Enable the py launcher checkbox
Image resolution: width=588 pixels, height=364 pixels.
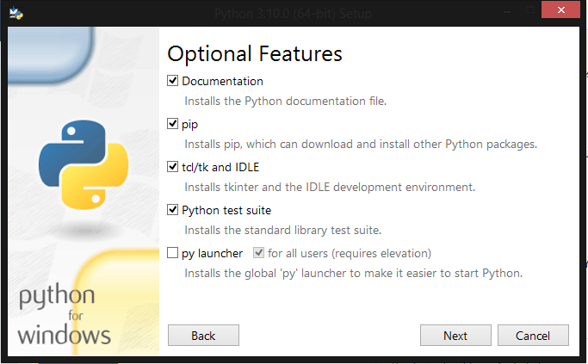coord(172,253)
